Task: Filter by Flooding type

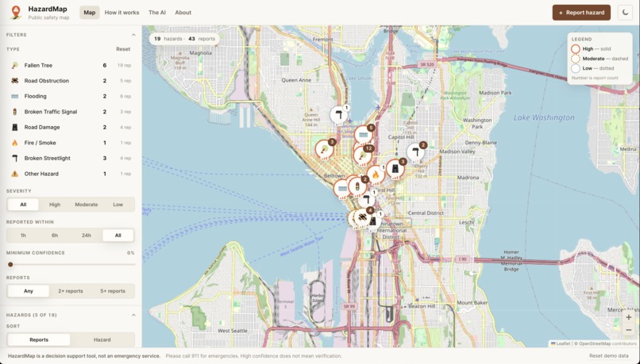Action: pyautogui.click(x=71, y=96)
